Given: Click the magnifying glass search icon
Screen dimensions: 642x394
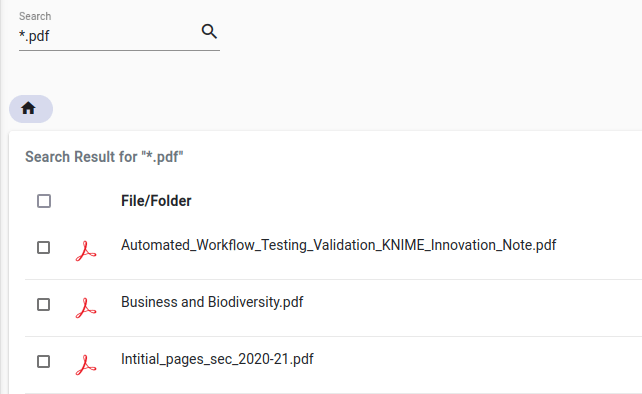Looking at the screenshot, I should [x=209, y=31].
